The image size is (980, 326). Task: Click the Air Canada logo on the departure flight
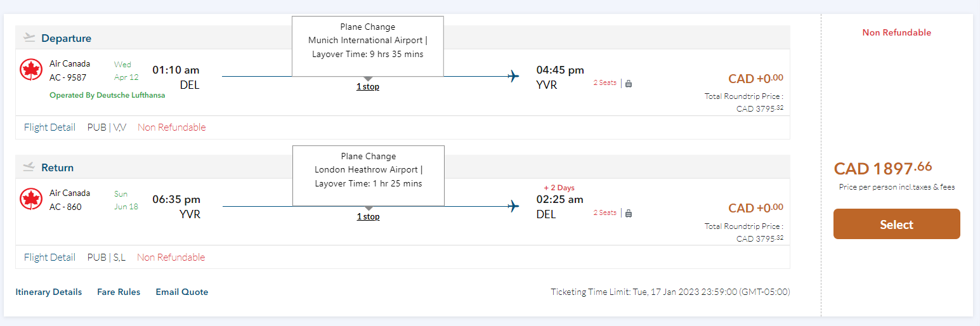click(x=31, y=69)
